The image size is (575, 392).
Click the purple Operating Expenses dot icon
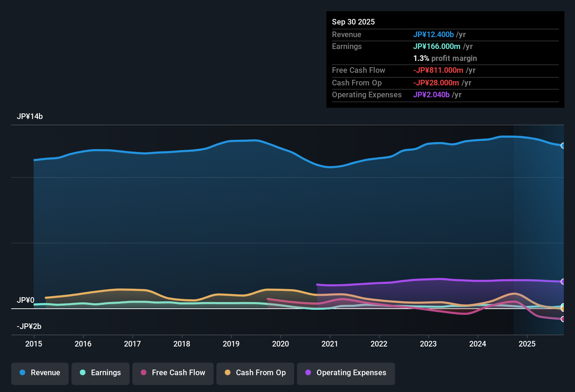pyautogui.click(x=308, y=373)
